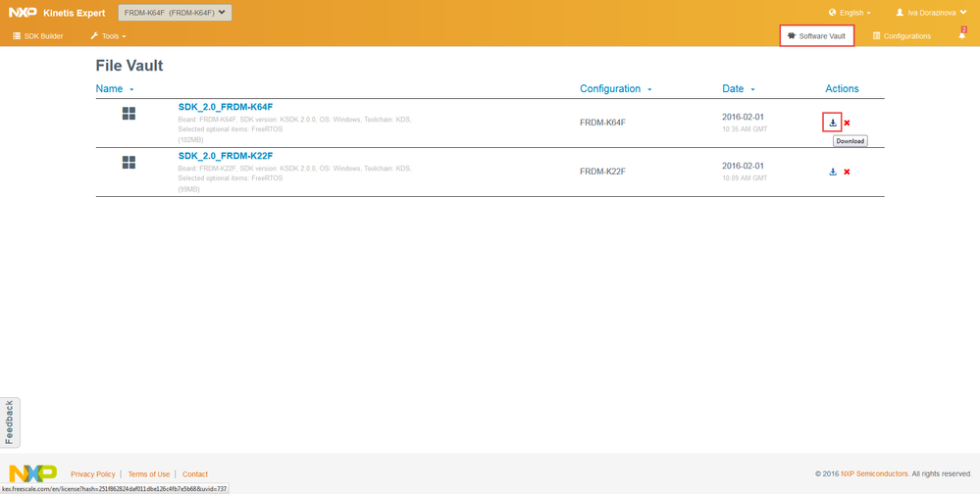Open the Contact link
This screenshot has height=494, width=980.
tap(195, 474)
